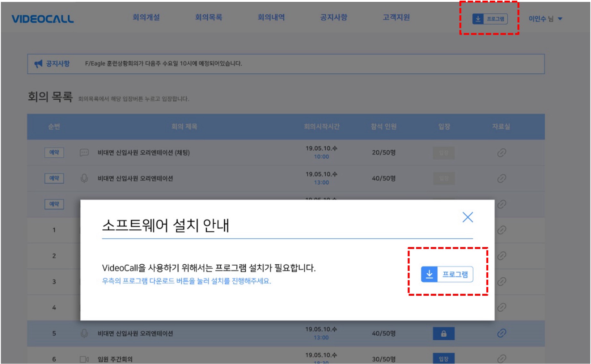Image resolution: width=591 pixels, height=364 pixels.
Task: Click 예약 button on second meeting row
Action: click(54, 178)
